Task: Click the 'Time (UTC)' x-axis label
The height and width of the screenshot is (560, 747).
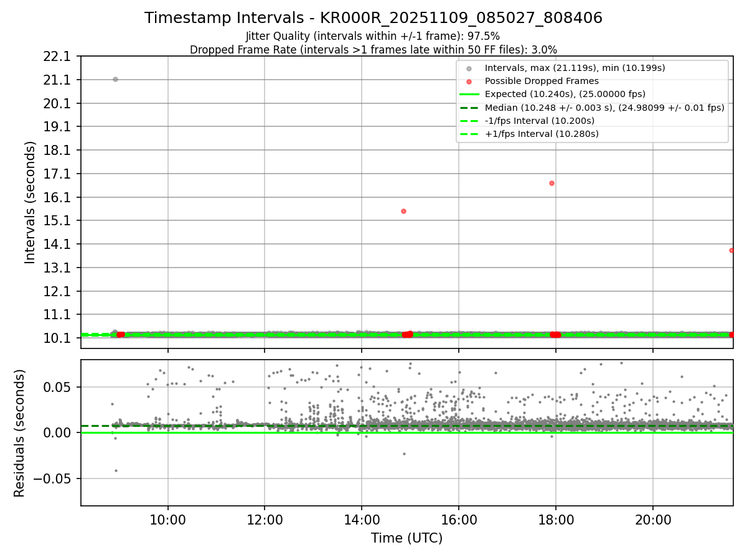Action: [x=406, y=538]
